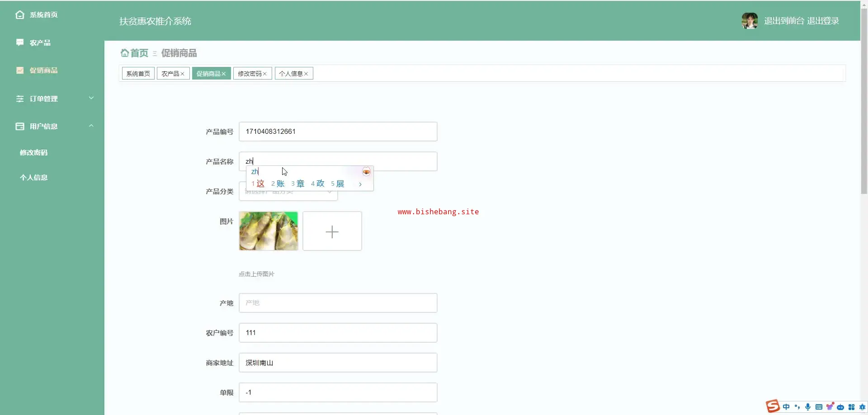Screen dimensions: 868x415
Task: Click 退出到前台 link
Action: [784, 21]
